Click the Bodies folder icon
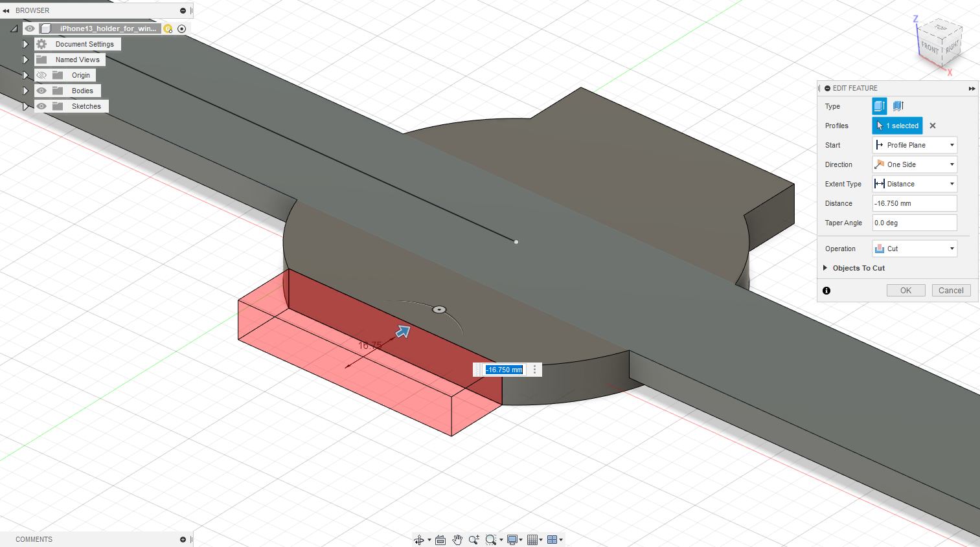 coord(58,91)
